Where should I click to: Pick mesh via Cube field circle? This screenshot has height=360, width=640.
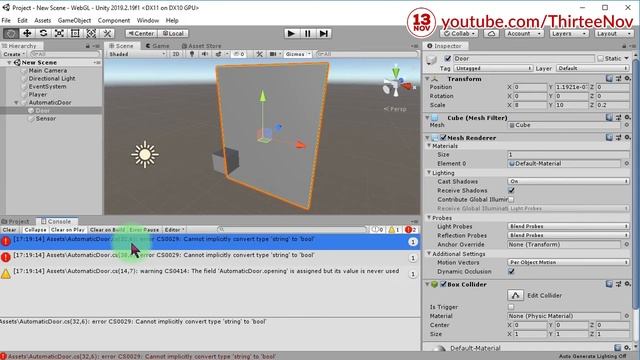627,125
